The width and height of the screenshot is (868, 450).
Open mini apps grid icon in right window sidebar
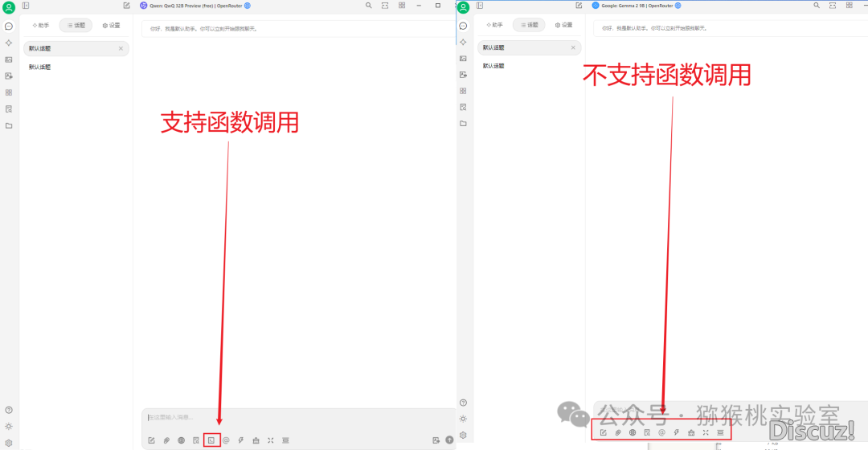(x=464, y=91)
